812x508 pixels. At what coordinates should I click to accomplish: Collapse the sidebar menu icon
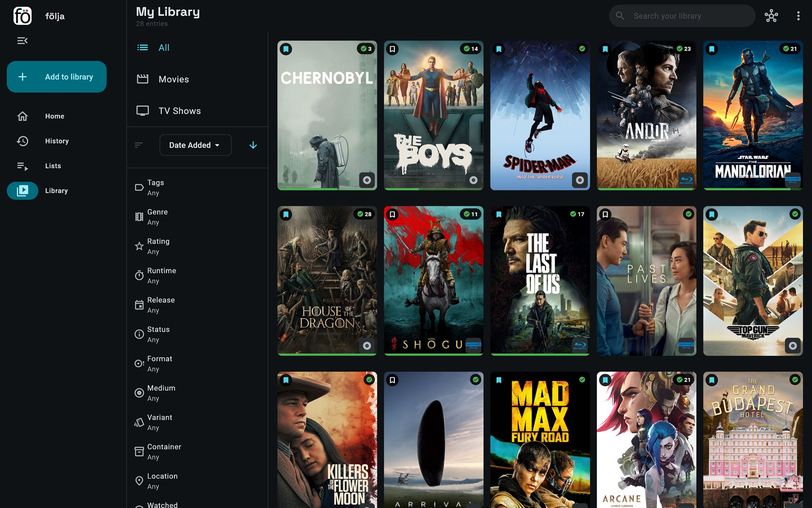click(x=23, y=41)
